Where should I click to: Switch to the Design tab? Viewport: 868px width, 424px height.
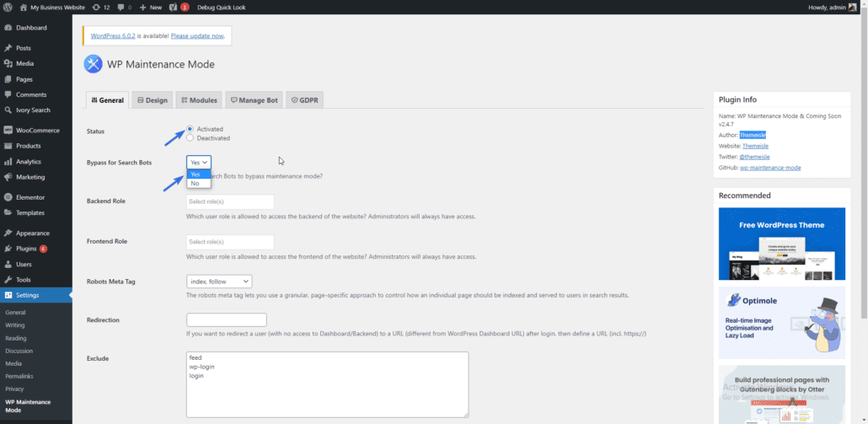153,100
